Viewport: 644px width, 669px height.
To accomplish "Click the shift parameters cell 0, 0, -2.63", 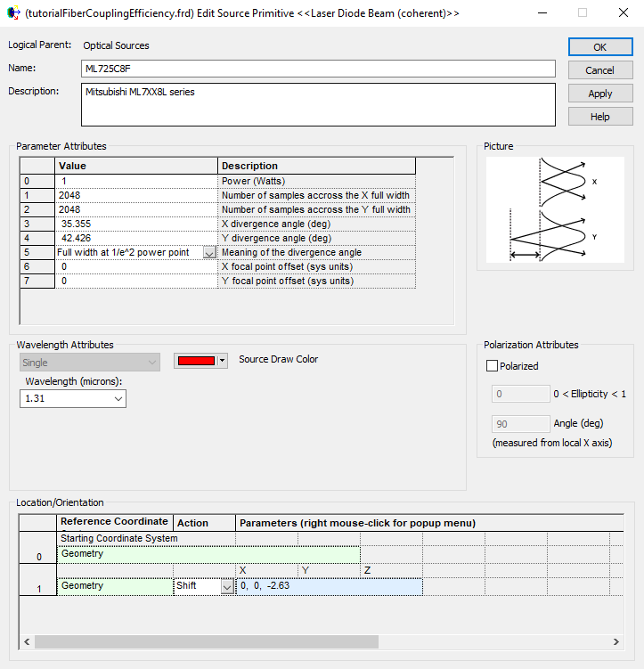I will click(329, 586).
